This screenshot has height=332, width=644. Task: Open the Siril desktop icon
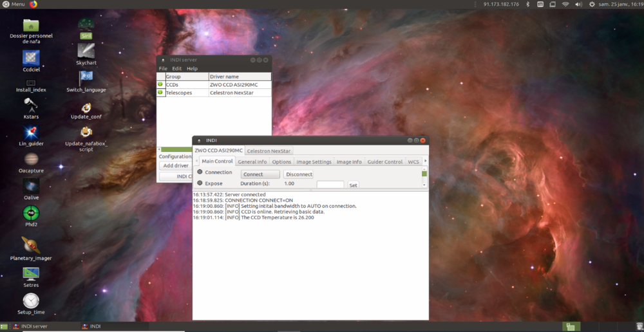pyautogui.click(x=86, y=27)
